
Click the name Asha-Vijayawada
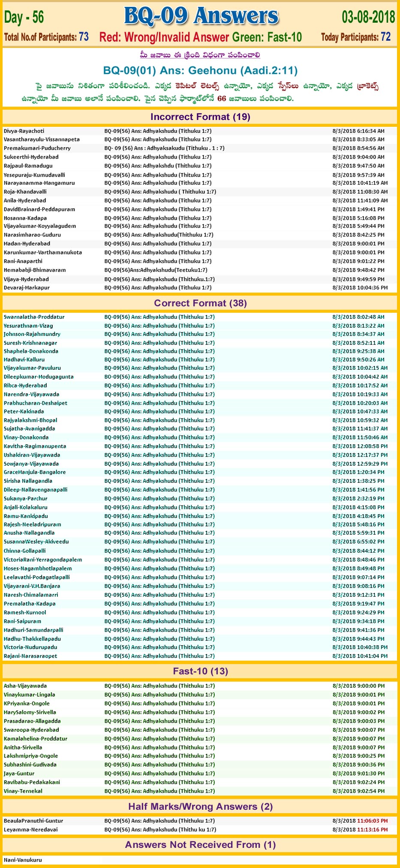click(25, 686)
